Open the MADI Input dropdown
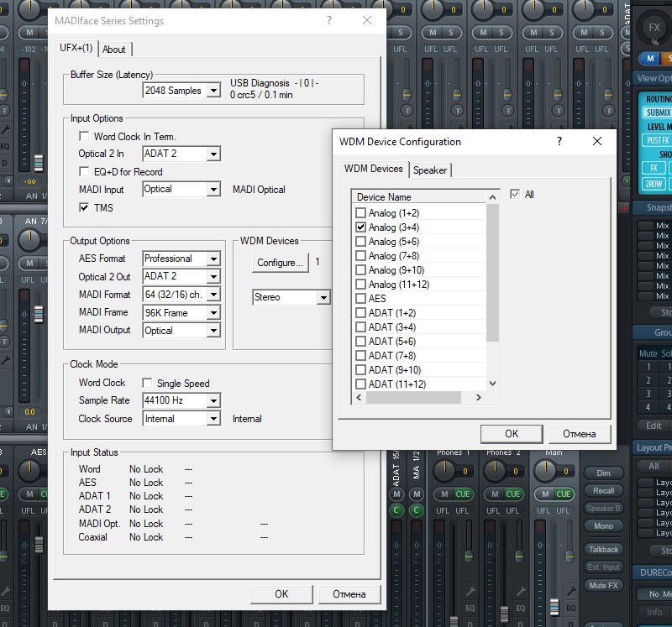The height and width of the screenshot is (627, 672). (x=213, y=190)
